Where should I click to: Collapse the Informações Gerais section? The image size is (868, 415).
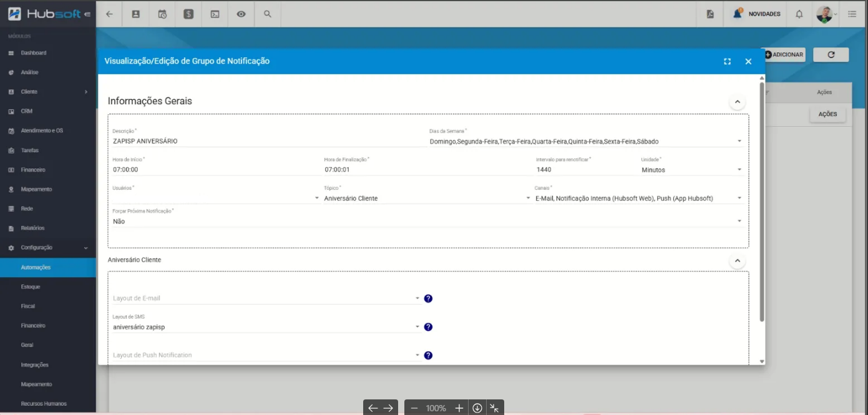[737, 101]
